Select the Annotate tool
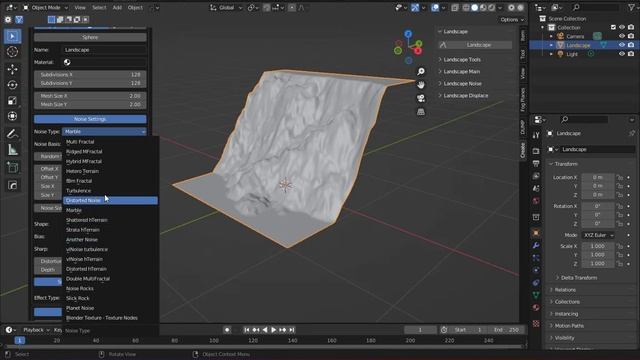Screen dimensions: 640x360 coord(12,133)
